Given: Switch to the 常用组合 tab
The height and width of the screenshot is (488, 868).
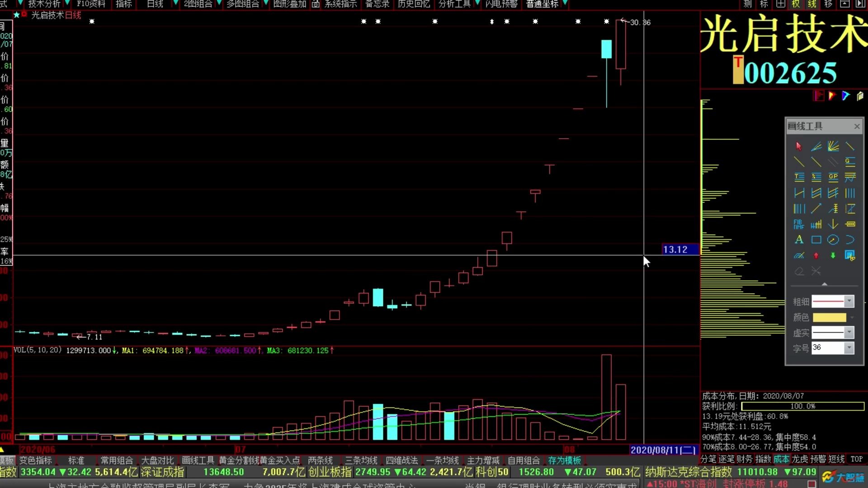Looking at the screenshot, I should pyautogui.click(x=117, y=460).
